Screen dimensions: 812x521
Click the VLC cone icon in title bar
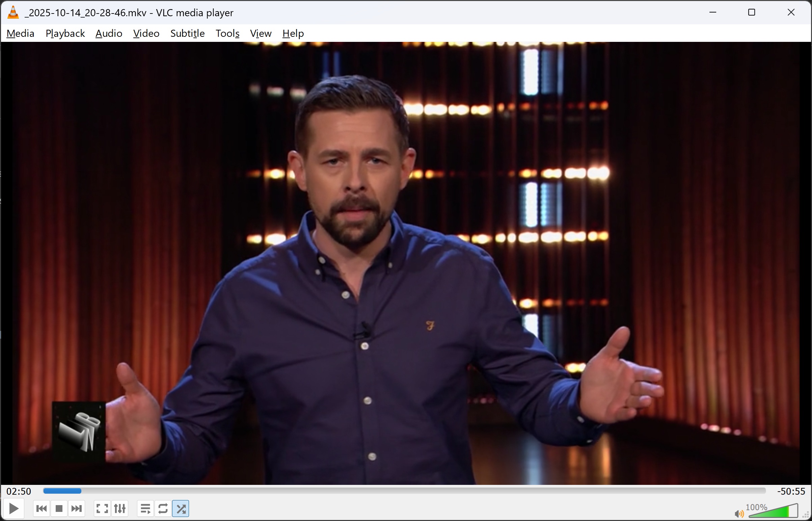[13, 12]
